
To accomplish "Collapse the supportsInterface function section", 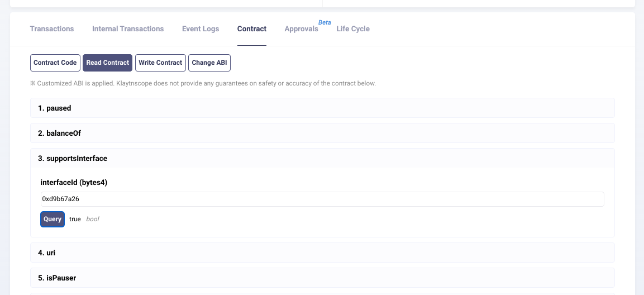I will click(x=322, y=158).
